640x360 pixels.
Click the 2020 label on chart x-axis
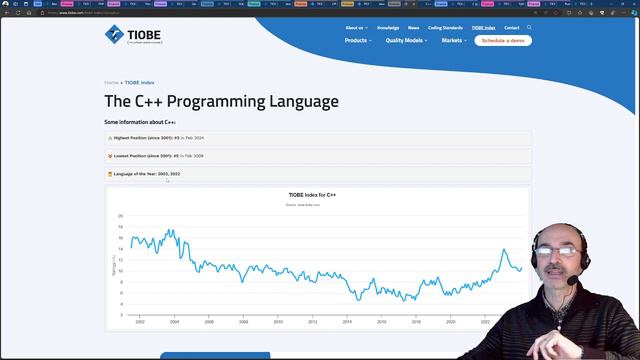click(450, 322)
